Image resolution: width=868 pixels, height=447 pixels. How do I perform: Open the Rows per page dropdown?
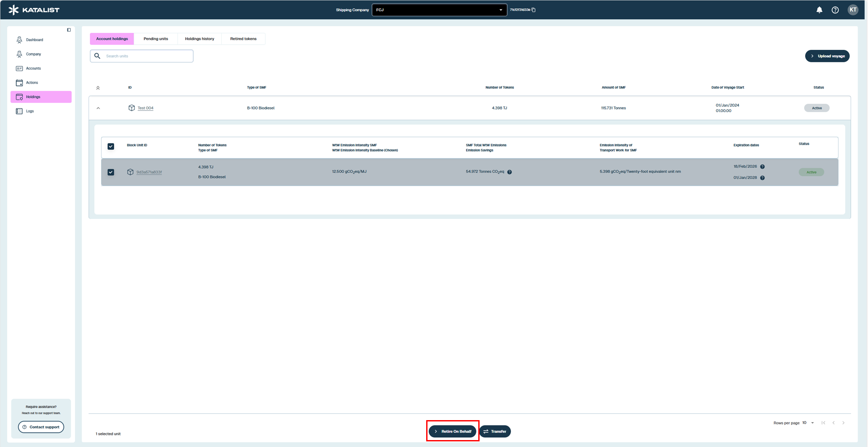[x=808, y=423]
